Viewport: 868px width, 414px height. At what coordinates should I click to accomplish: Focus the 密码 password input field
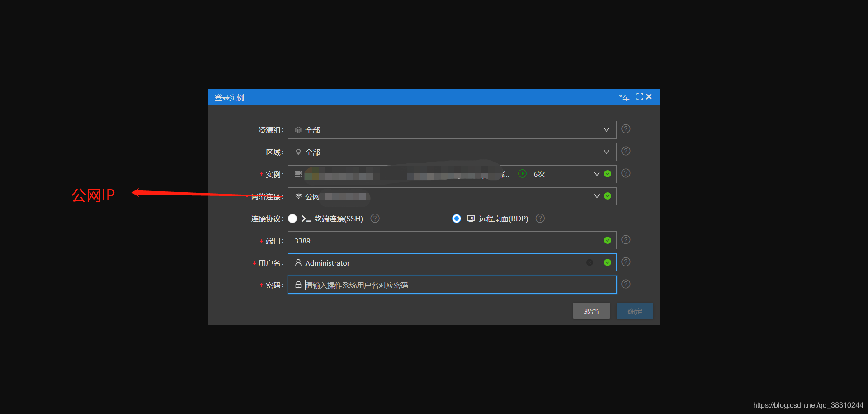452,285
